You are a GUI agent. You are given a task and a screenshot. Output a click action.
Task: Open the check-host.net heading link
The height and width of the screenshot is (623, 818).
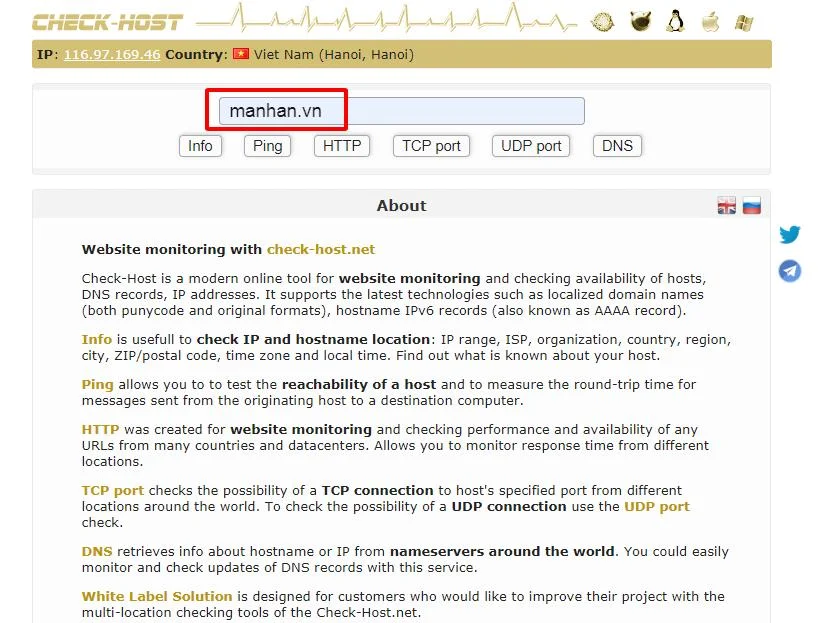pos(321,249)
